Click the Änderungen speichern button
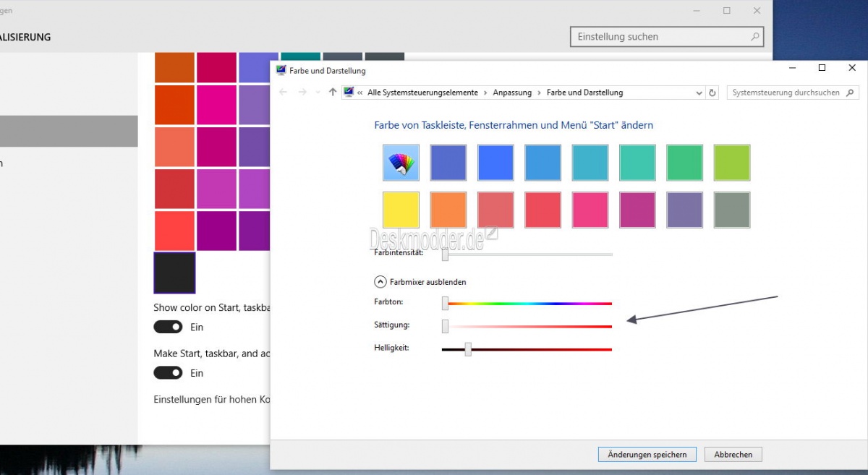 pyautogui.click(x=647, y=454)
